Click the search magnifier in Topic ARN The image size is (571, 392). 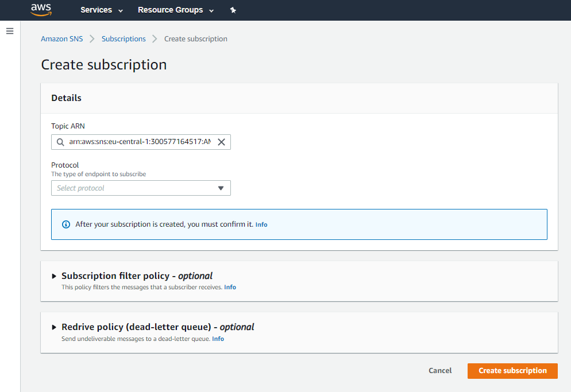[x=60, y=142]
